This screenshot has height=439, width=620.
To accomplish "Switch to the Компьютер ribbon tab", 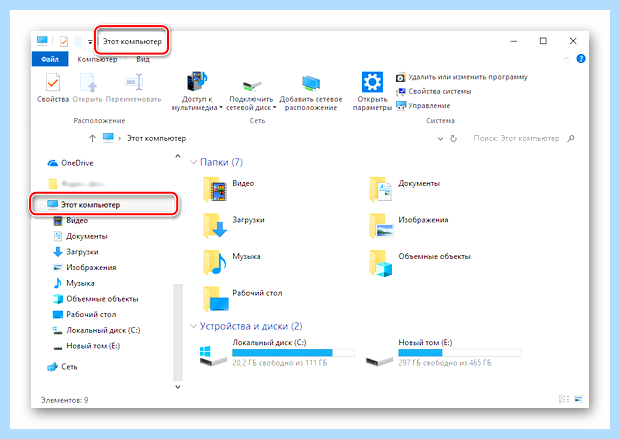I will [97, 59].
